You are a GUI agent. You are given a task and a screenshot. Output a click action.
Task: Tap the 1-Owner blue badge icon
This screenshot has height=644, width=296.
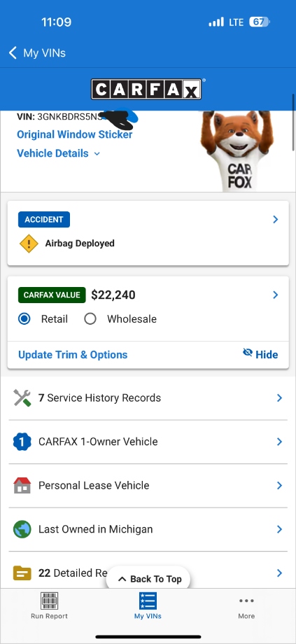click(x=22, y=442)
